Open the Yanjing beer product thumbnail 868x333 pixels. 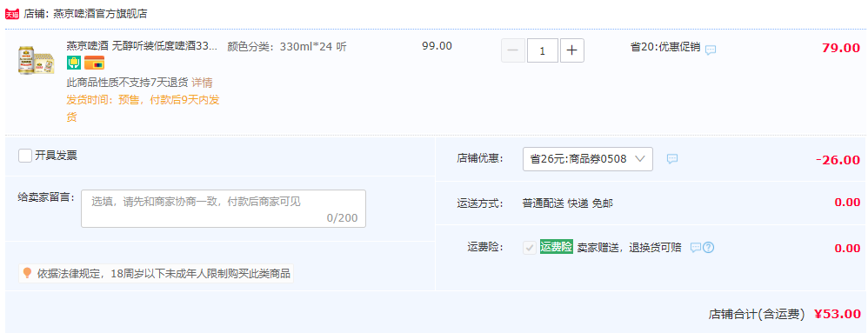click(x=37, y=60)
